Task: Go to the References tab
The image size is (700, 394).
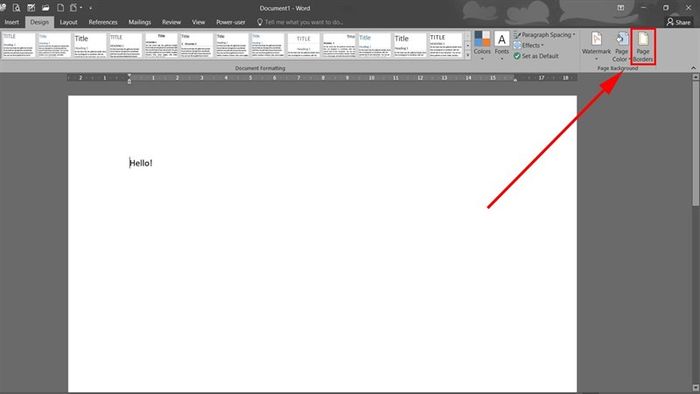Action: (103, 22)
